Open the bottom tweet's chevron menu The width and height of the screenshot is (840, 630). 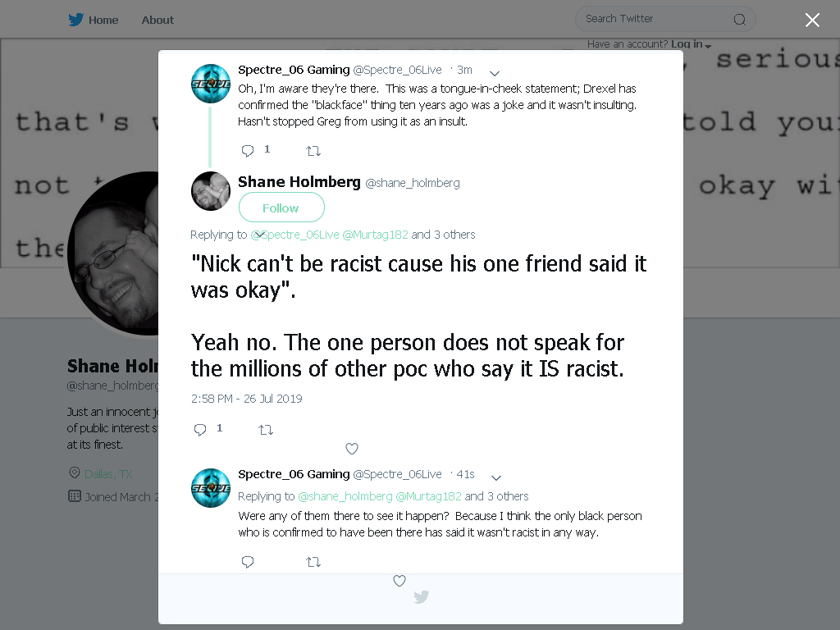pyautogui.click(x=496, y=478)
